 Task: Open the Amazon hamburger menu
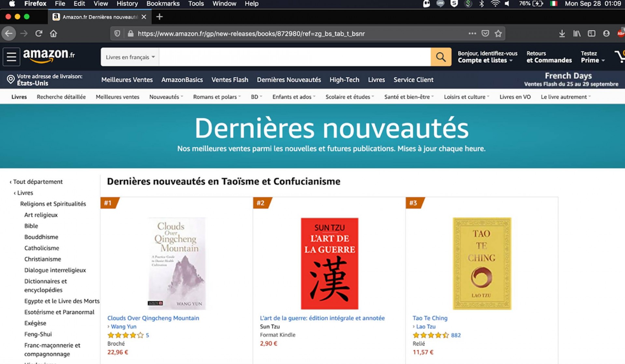pyautogui.click(x=11, y=57)
